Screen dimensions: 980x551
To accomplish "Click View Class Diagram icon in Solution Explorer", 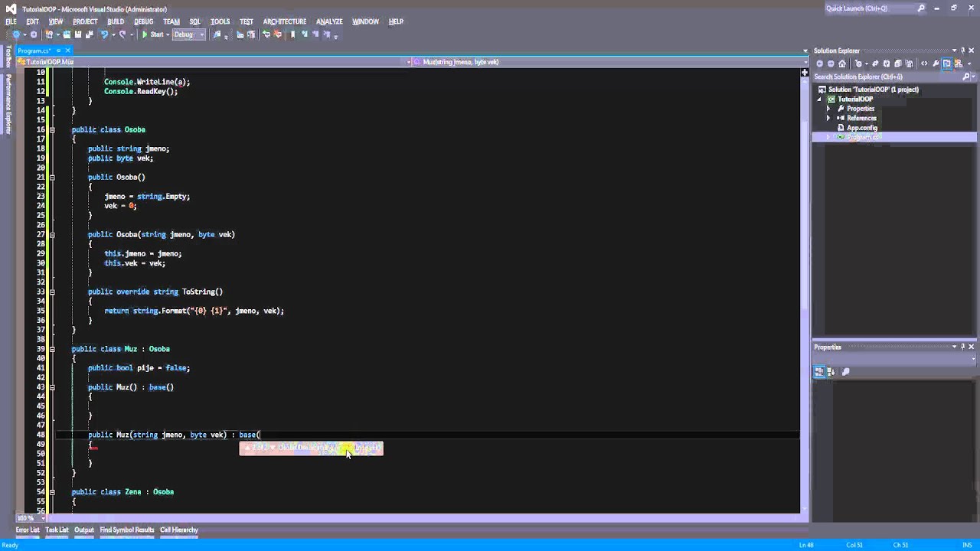I will [x=959, y=64].
